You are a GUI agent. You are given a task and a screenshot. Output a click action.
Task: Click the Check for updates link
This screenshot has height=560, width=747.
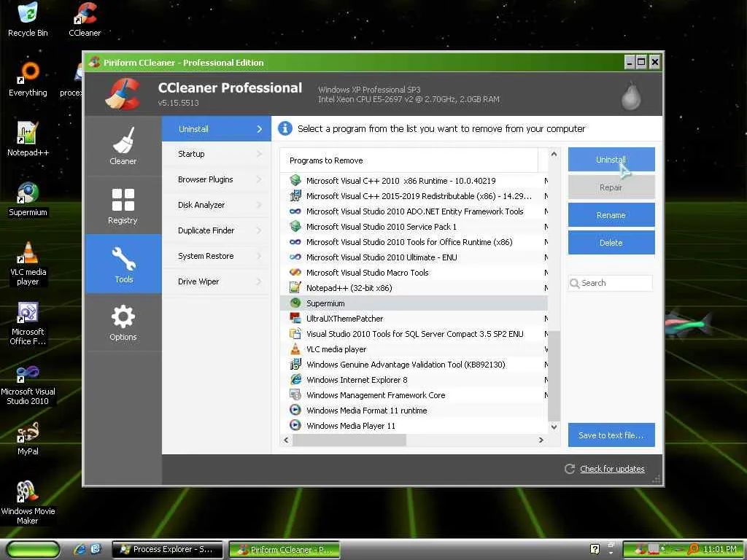(612, 469)
